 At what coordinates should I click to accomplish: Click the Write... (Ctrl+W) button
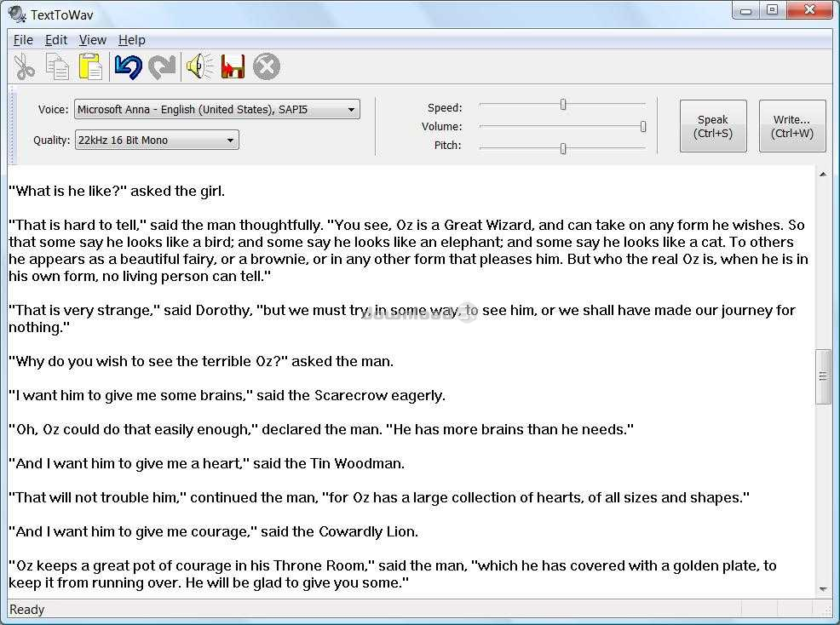[x=792, y=126]
